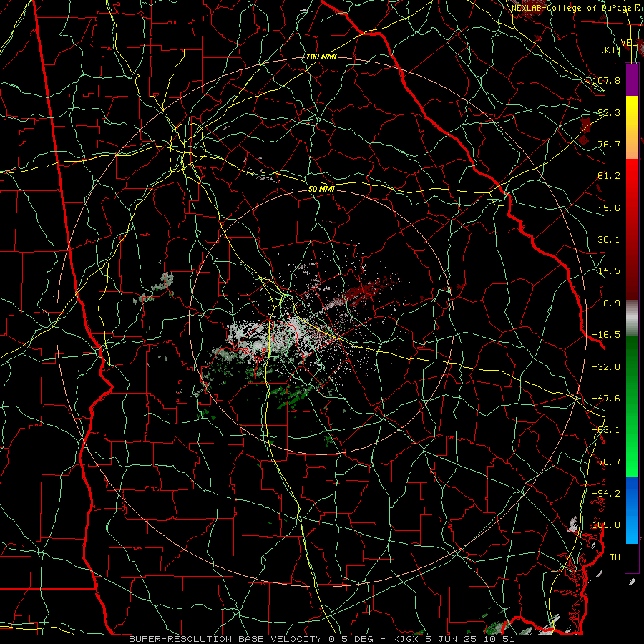Select the 92.3 velocity scale value

[x=609, y=112]
